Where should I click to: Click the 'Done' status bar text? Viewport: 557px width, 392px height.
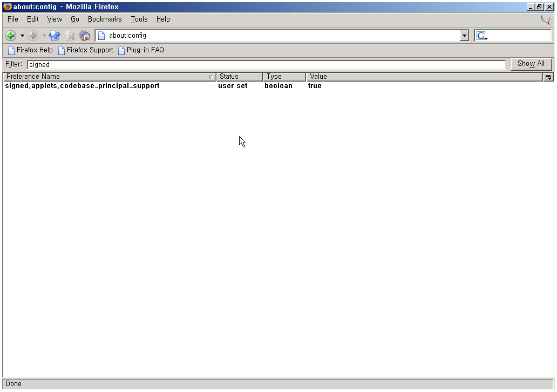(x=13, y=384)
